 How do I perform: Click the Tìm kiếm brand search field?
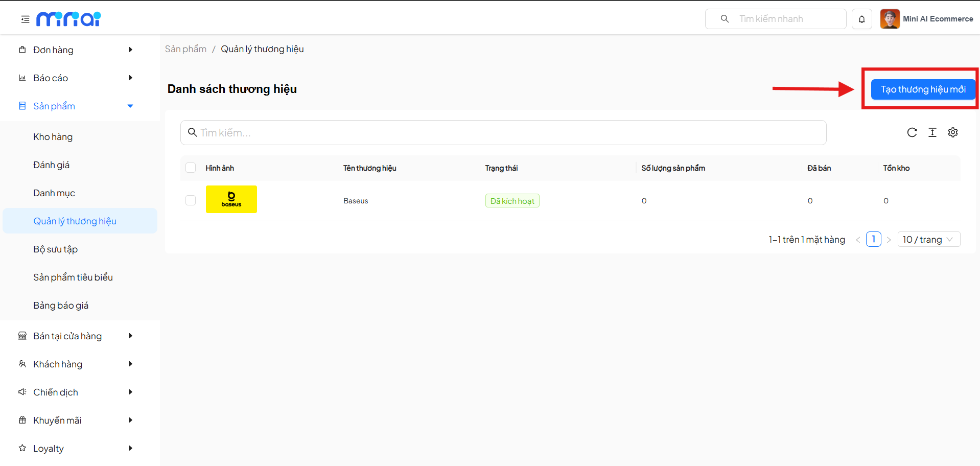coord(503,133)
